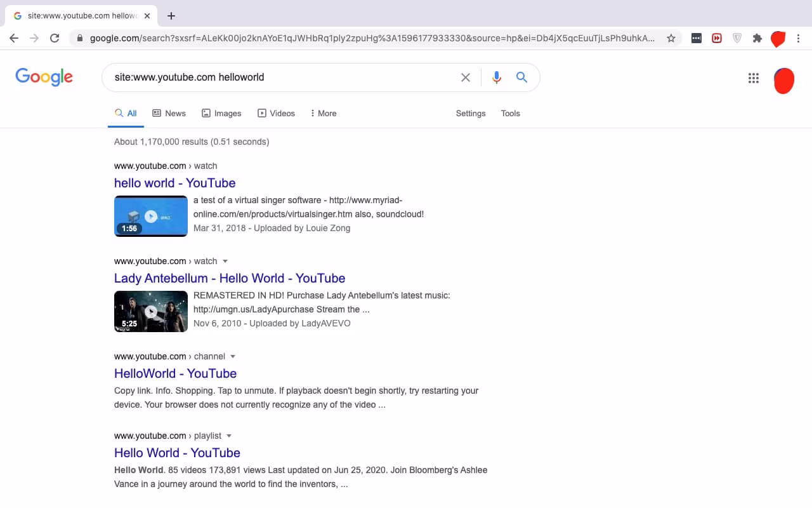The image size is (812, 508).
Task: Open search Settings
Action: point(471,113)
